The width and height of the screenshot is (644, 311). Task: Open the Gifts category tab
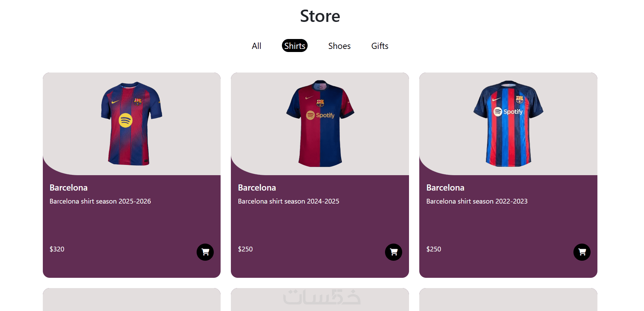coord(380,46)
